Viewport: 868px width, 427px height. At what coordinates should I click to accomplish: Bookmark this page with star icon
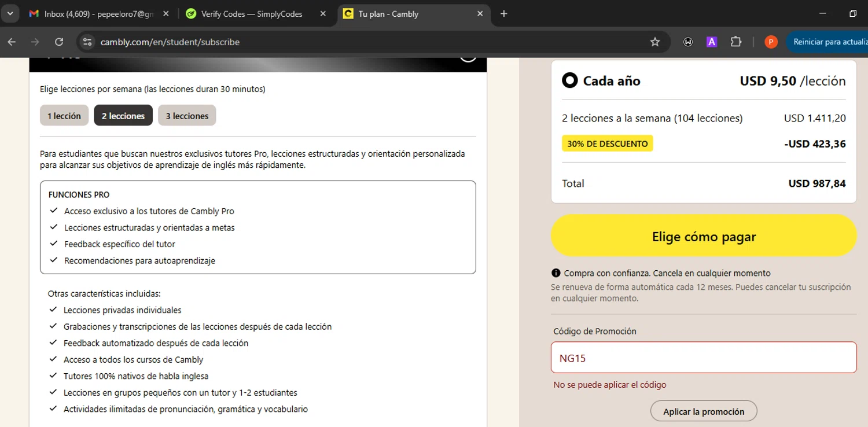655,42
